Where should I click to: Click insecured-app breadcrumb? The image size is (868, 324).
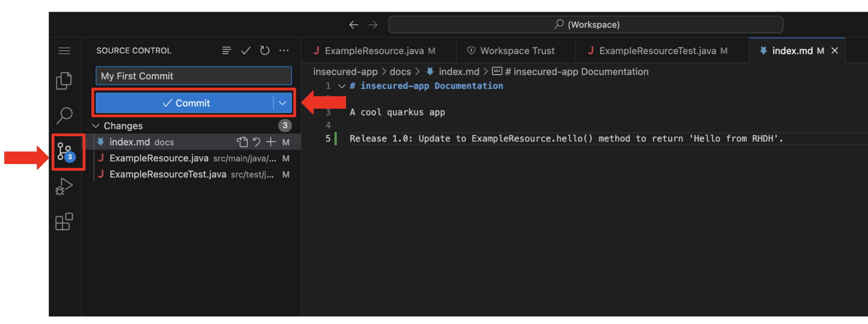(345, 72)
